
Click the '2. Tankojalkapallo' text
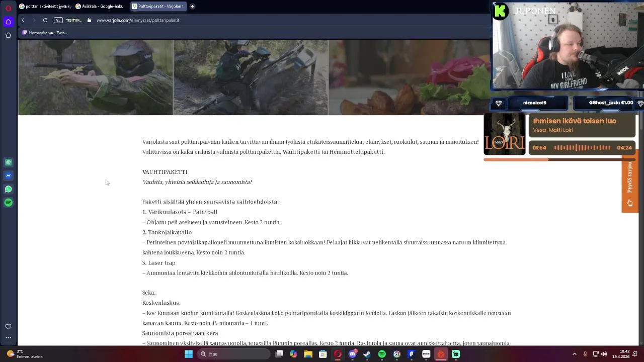pyautogui.click(x=167, y=232)
